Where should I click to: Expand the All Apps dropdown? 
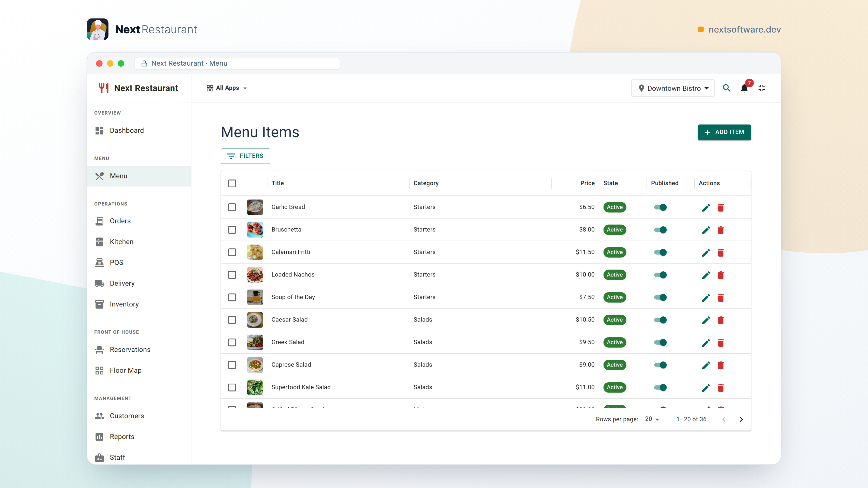click(x=226, y=88)
